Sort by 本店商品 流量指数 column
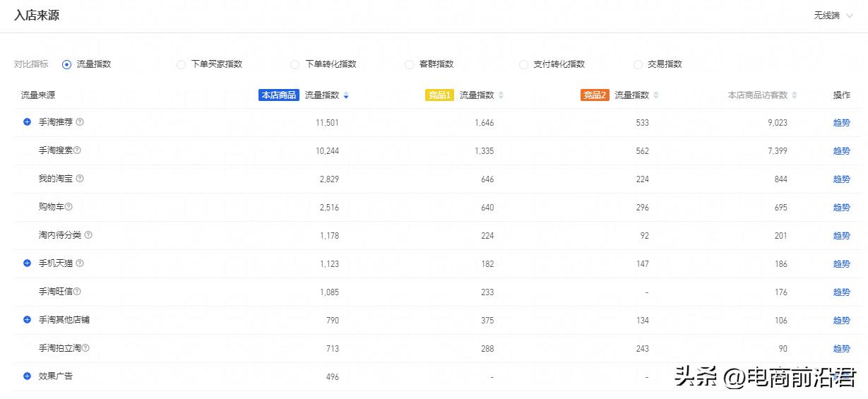The width and height of the screenshot is (868, 399). click(346, 95)
